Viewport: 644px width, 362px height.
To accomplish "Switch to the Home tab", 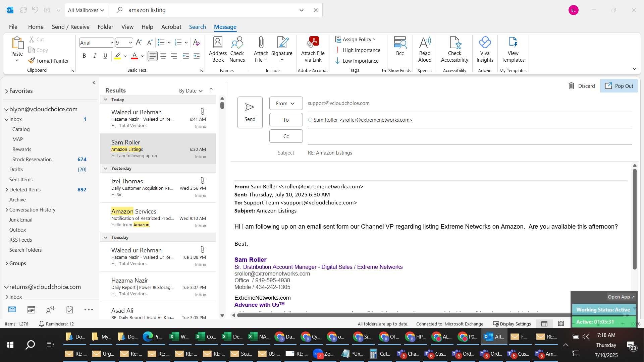I will pos(36,27).
